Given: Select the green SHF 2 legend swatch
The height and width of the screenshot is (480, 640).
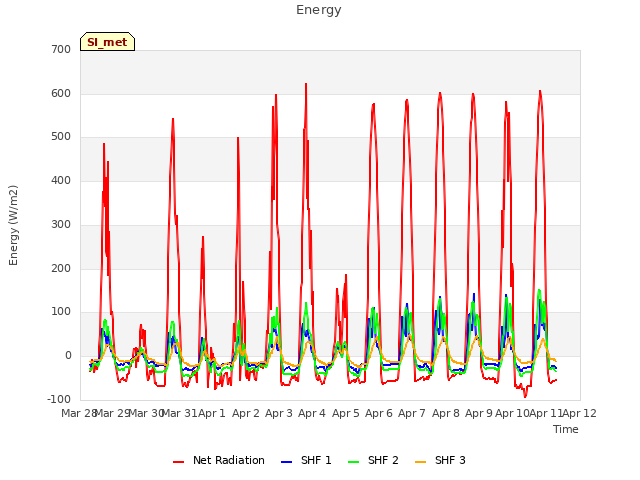Looking at the screenshot, I should [x=353, y=462].
